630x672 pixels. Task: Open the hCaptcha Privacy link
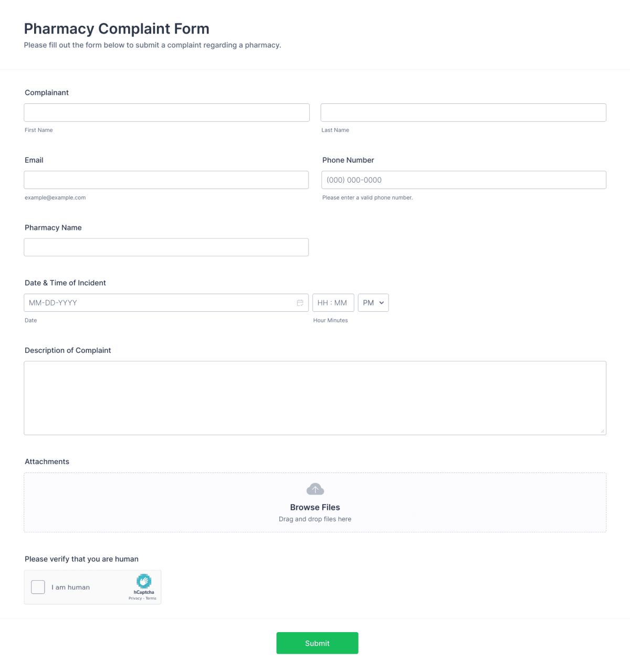pos(135,598)
